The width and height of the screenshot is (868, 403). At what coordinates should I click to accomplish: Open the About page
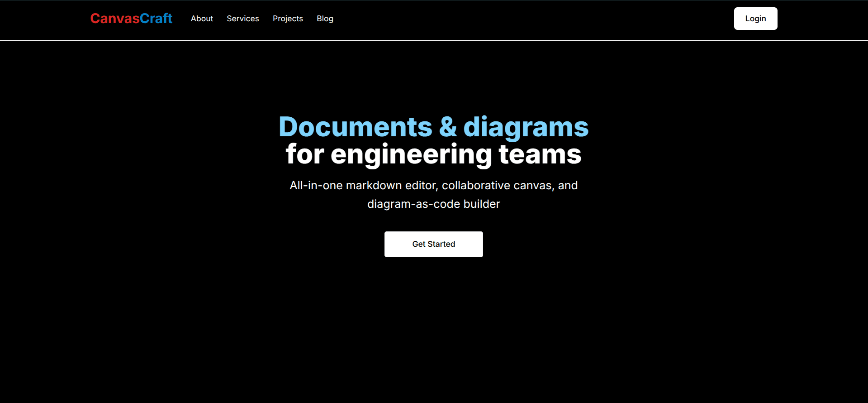pyautogui.click(x=202, y=19)
